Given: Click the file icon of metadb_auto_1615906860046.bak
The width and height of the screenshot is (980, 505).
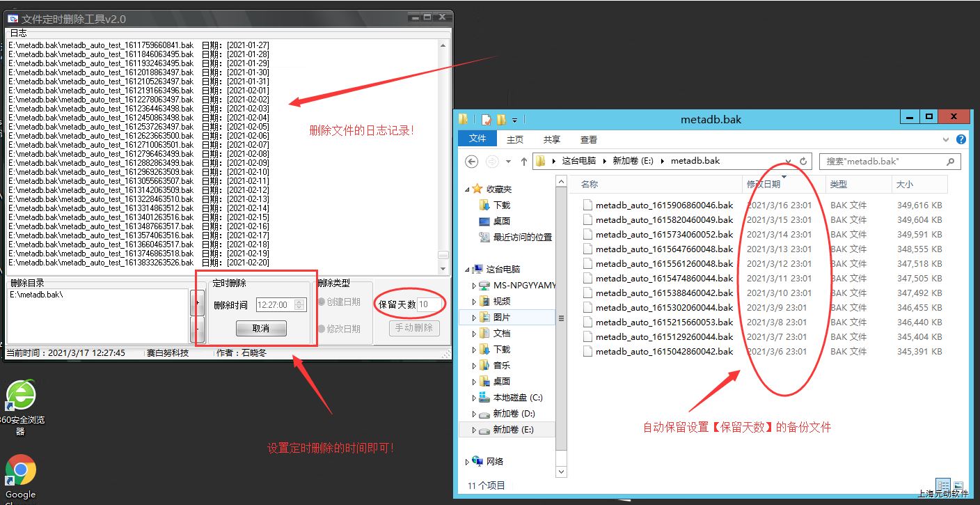Looking at the screenshot, I should point(587,205).
